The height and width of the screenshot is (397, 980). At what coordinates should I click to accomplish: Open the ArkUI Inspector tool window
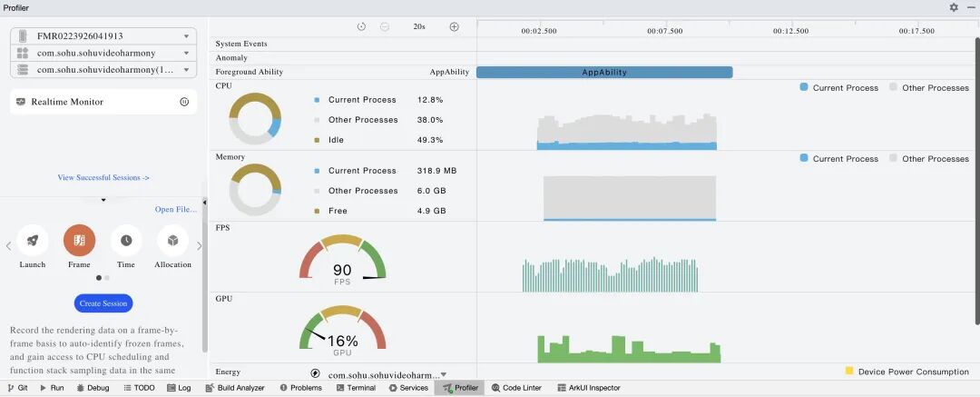tap(589, 388)
